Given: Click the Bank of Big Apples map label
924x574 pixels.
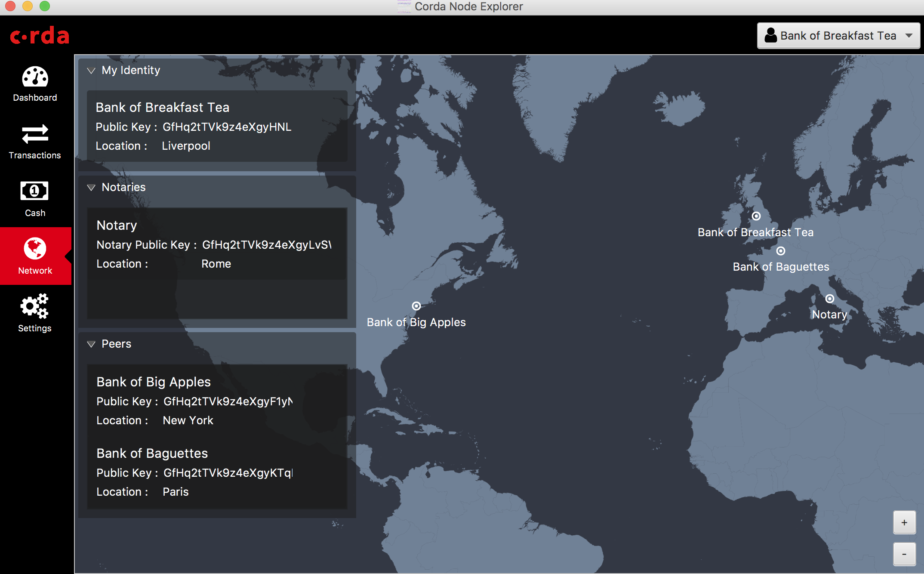Looking at the screenshot, I should pyautogui.click(x=416, y=322).
